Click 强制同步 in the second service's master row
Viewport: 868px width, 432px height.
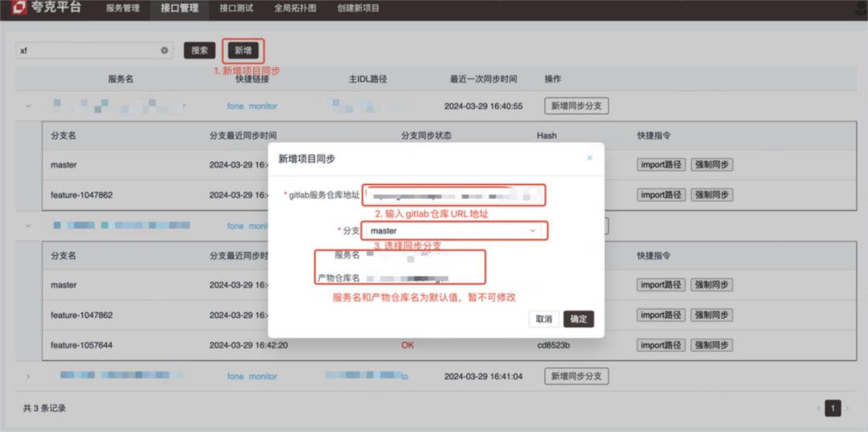711,285
